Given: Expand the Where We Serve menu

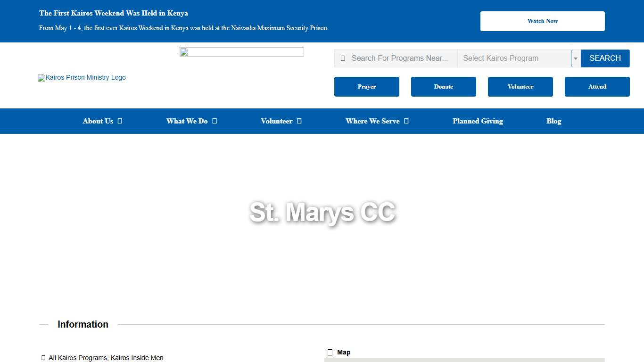Looking at the screenshot, I should tap(377, 121).
